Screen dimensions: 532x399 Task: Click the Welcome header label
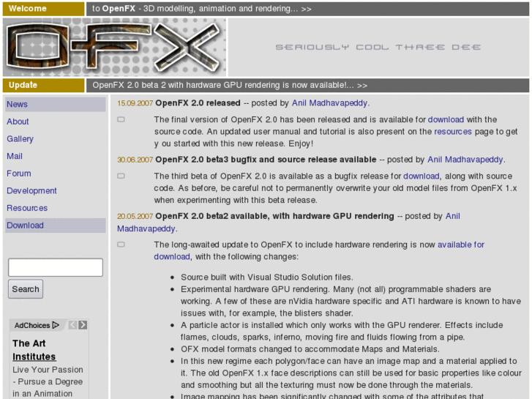[x=44, y=9]
